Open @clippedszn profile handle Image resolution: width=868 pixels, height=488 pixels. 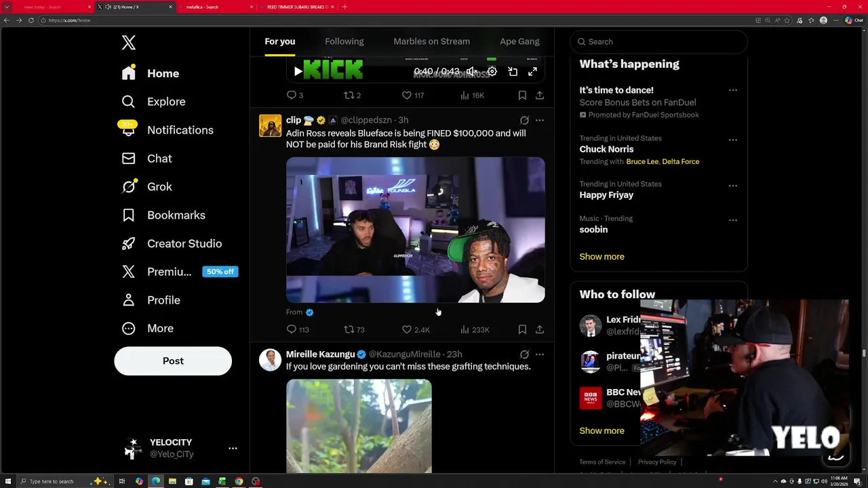[x=366, y=120]
